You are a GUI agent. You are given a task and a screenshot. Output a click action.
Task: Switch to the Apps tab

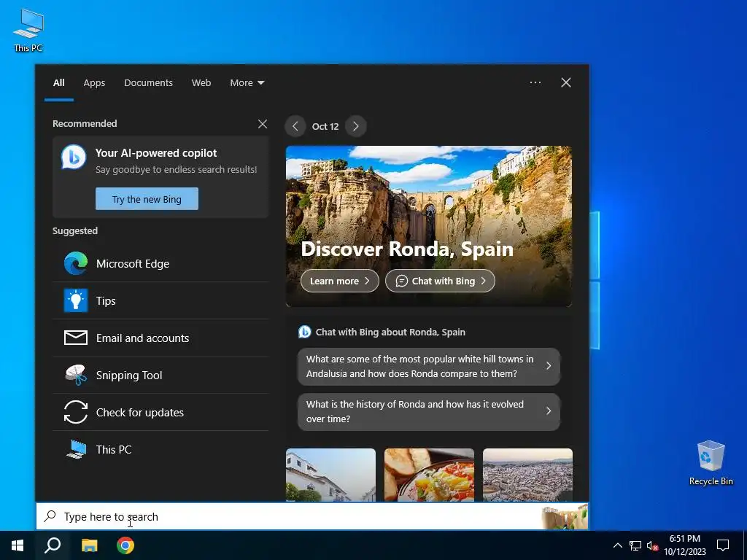point(94,83)
